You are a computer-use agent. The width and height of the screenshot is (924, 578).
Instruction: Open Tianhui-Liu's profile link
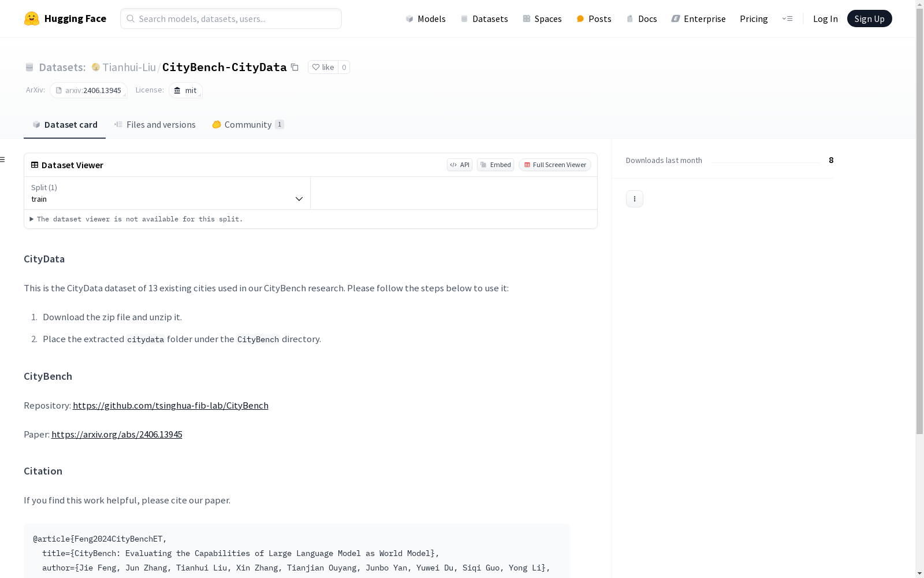point(129,67)
